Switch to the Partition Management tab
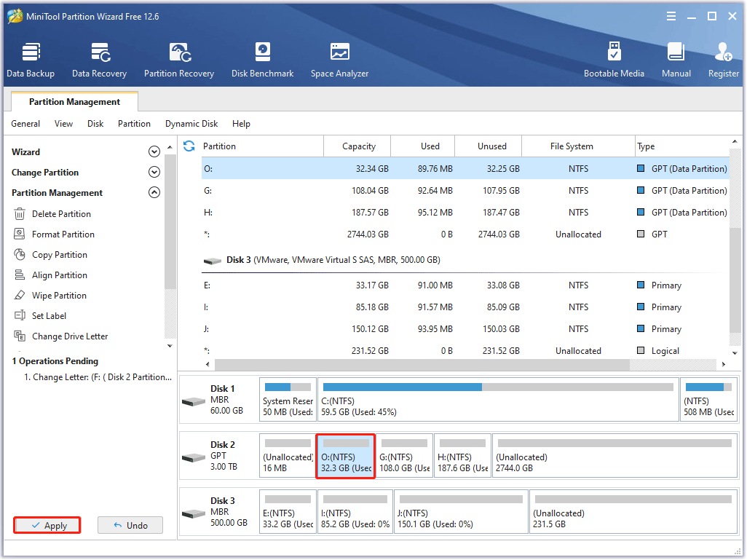This screenshot has height=560, width=747. (74, 101)
